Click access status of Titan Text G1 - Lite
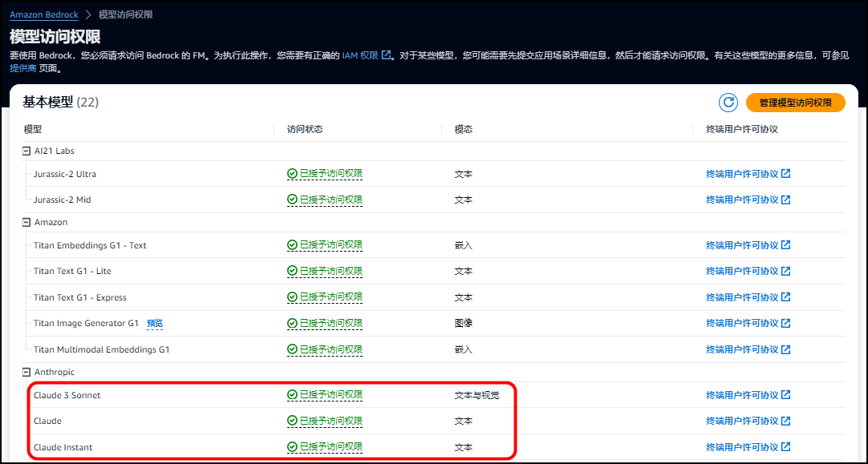The height and width of the screenshot is (464, 868). [325, 271]
